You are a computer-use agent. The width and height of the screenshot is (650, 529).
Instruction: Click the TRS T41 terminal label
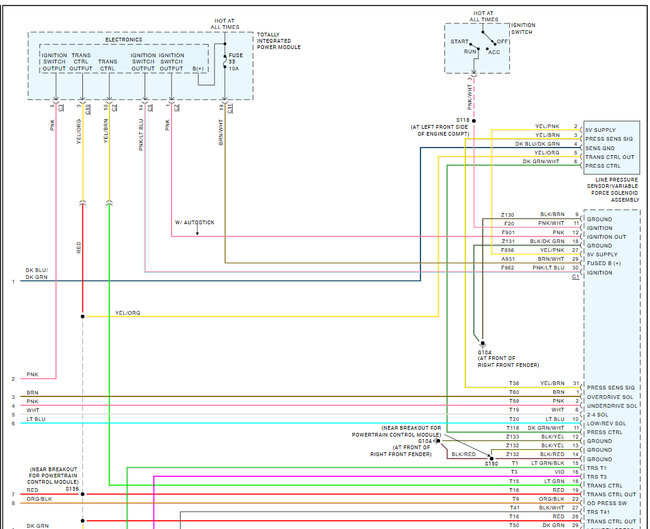(598, 512)
